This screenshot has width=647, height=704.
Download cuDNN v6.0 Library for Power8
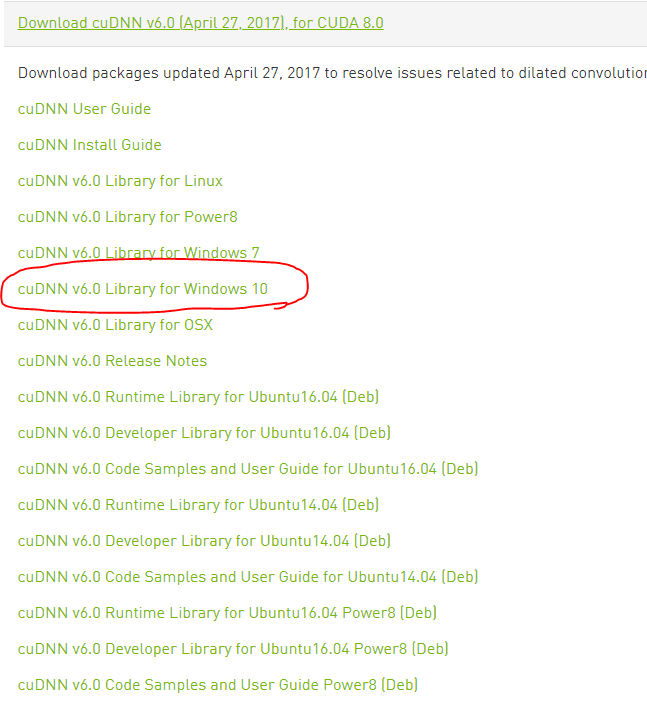tap(128, 217)
